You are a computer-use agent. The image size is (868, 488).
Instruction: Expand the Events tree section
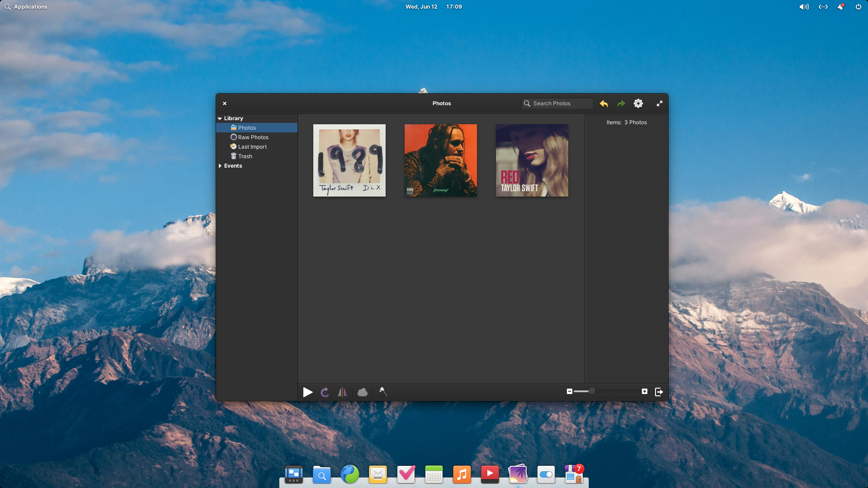pyautogui.click(x=220, y=166)
